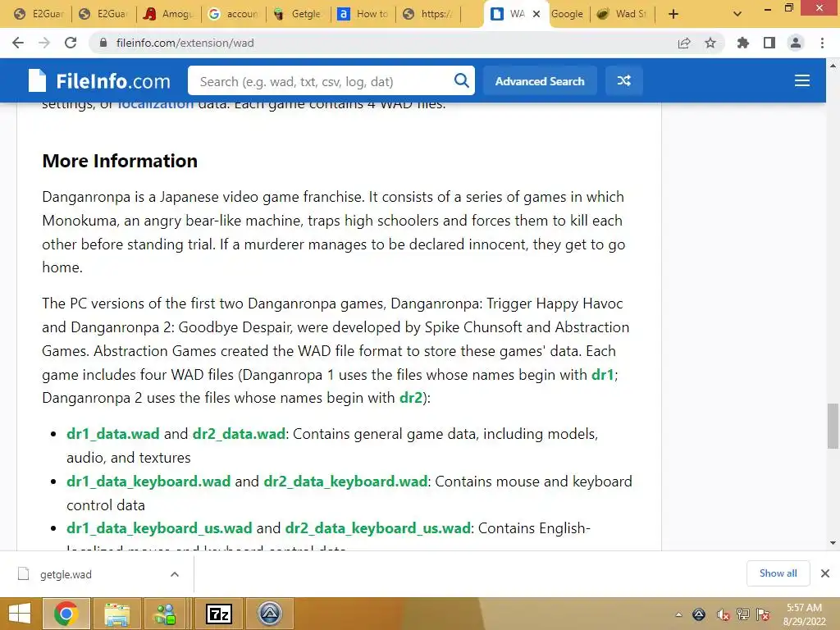Switch to the second E2Guardian tab
This screenshot has height=630, width=840.
103,14
